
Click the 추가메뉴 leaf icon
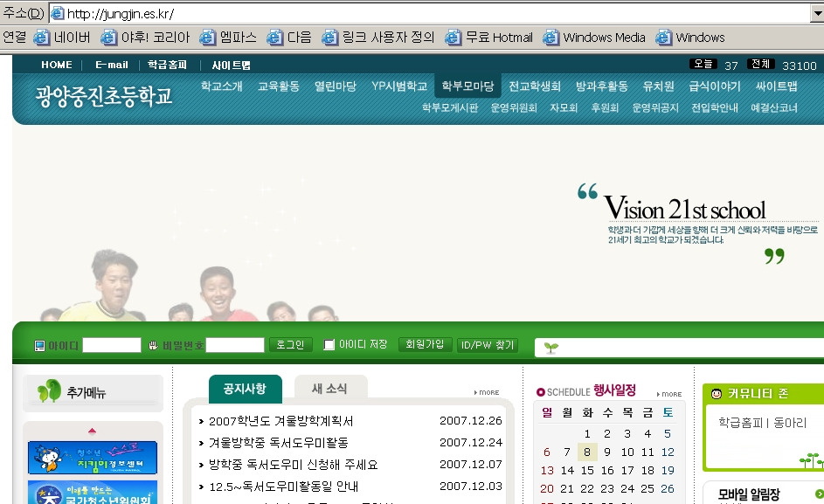point(50,391)
